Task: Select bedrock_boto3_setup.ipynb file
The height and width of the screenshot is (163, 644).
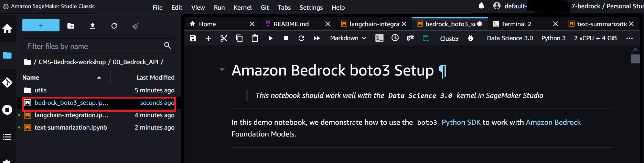Action: pyautogui.click(x=99, y=103)
